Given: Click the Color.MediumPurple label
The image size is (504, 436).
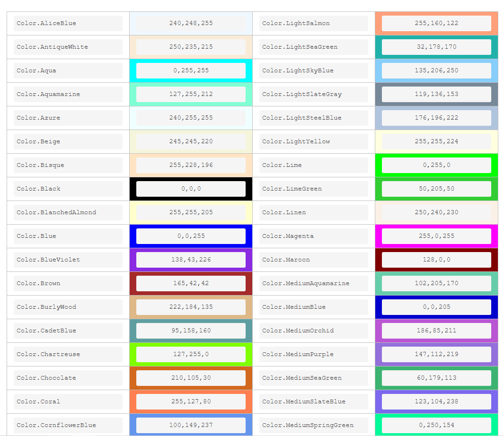Looking at the screenshot, I should pyautogui.click(x=314, y=354).
